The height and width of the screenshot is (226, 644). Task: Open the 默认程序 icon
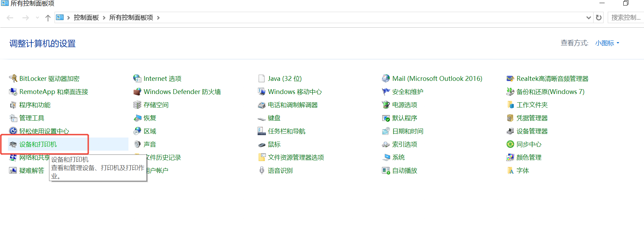click(386, 118)
